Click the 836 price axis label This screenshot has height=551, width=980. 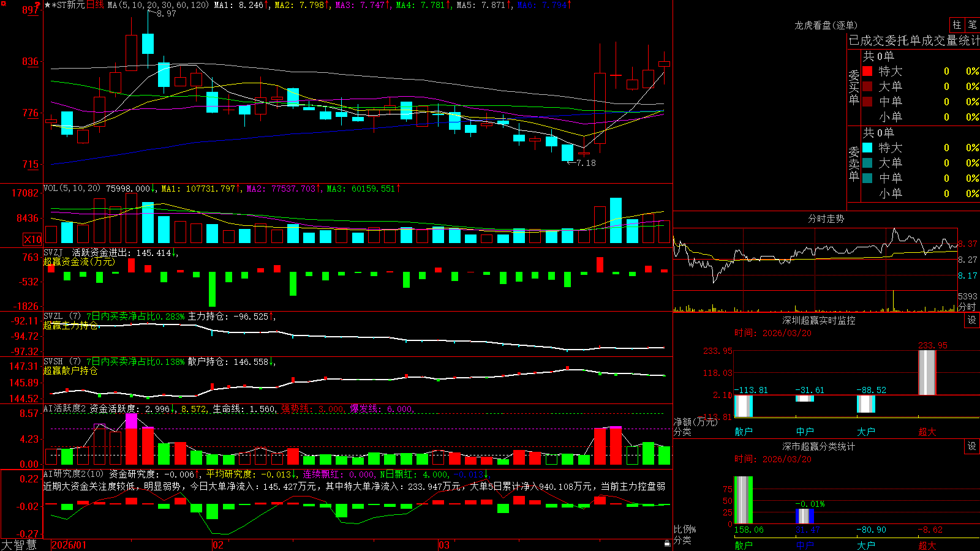pyautogui.click(x=30, y=61)
